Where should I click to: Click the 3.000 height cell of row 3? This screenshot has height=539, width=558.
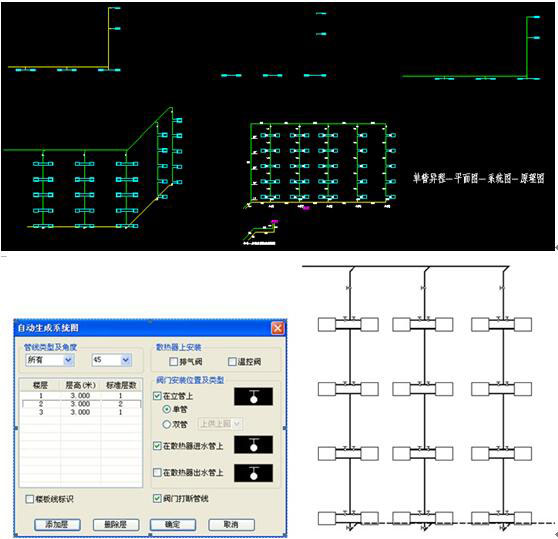[80, 412]
